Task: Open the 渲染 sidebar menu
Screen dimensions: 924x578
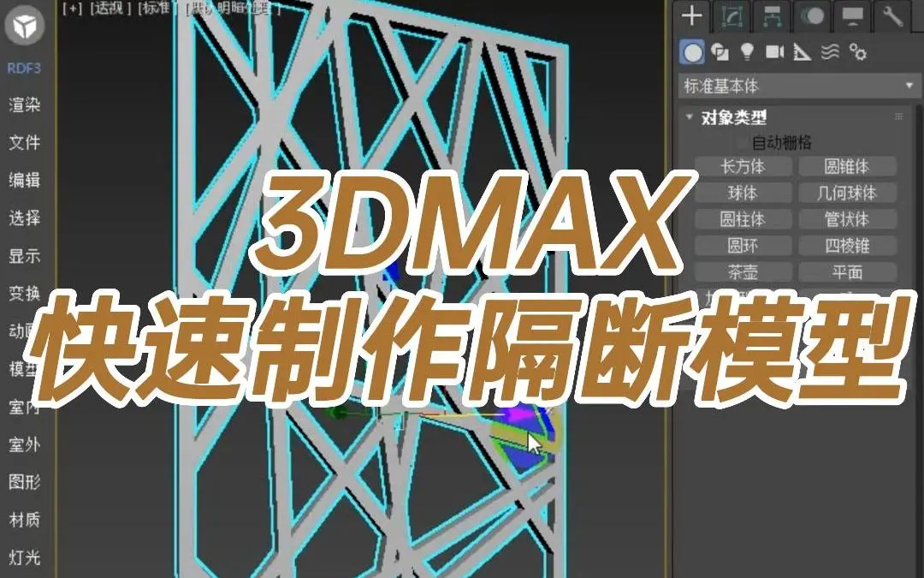Action: coord(25,105)
